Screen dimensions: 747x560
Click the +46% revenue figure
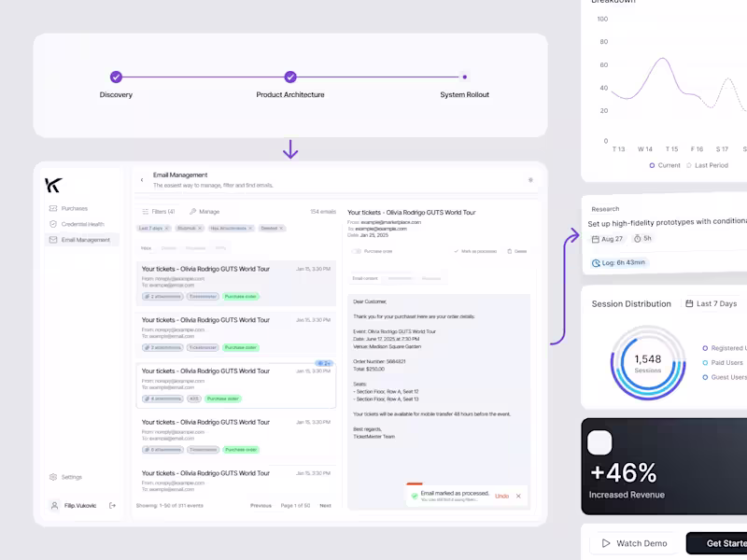click(623, 473)
